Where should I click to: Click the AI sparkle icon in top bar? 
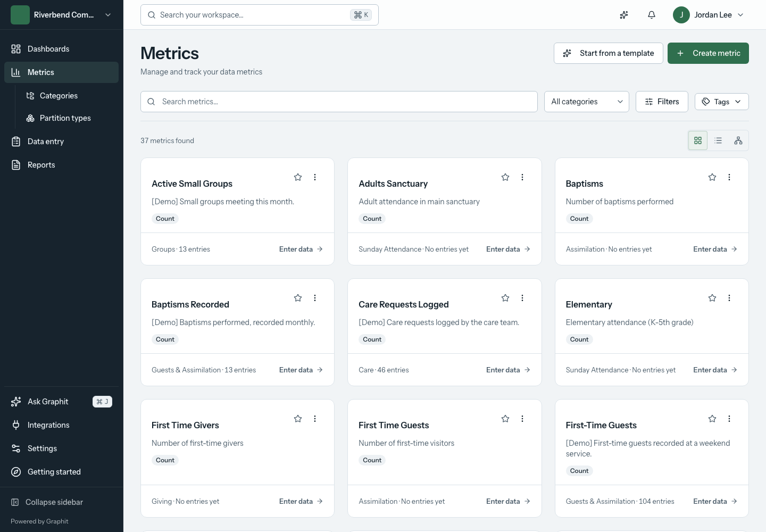624,15
